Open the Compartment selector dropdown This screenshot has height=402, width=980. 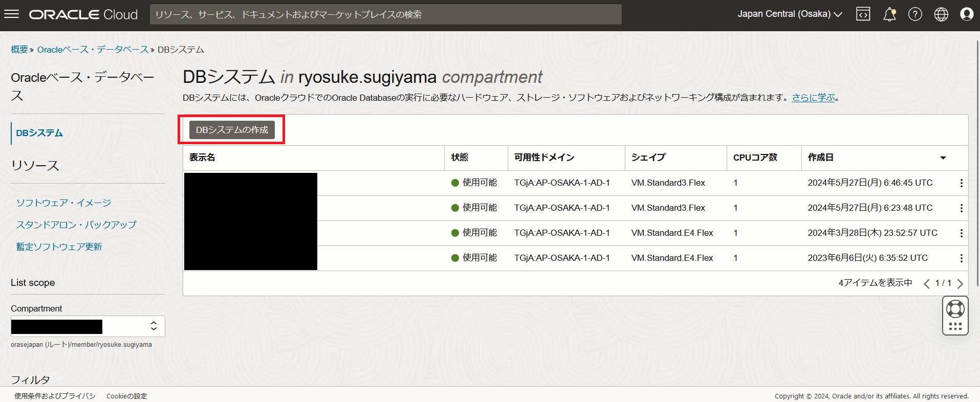(x=88, y=326)
